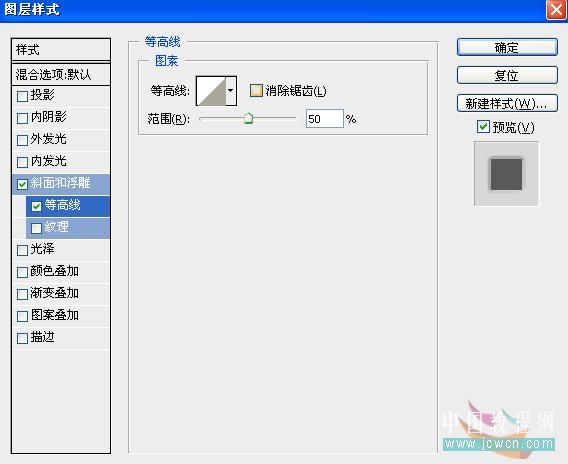Toggle the 外发光 outer glow checkbox
The width and height of the screenshot is (568, 464).
(22, 140)
